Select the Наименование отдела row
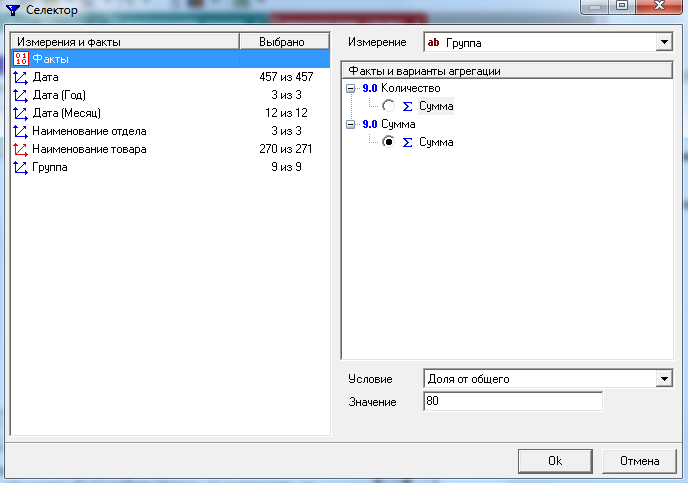688x483 pixels. [170, 131]
